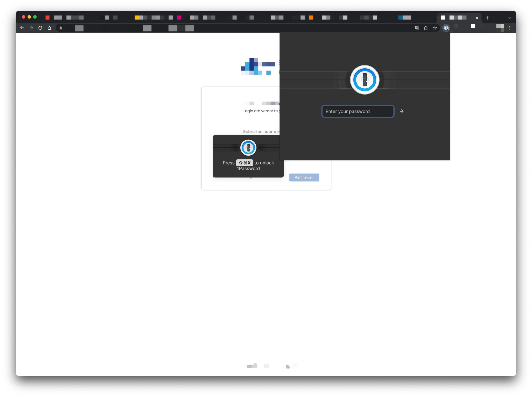Viewport: 532px width, 397px height.
Task: Close the active browser tab
Action: click(x=477, y=18)
